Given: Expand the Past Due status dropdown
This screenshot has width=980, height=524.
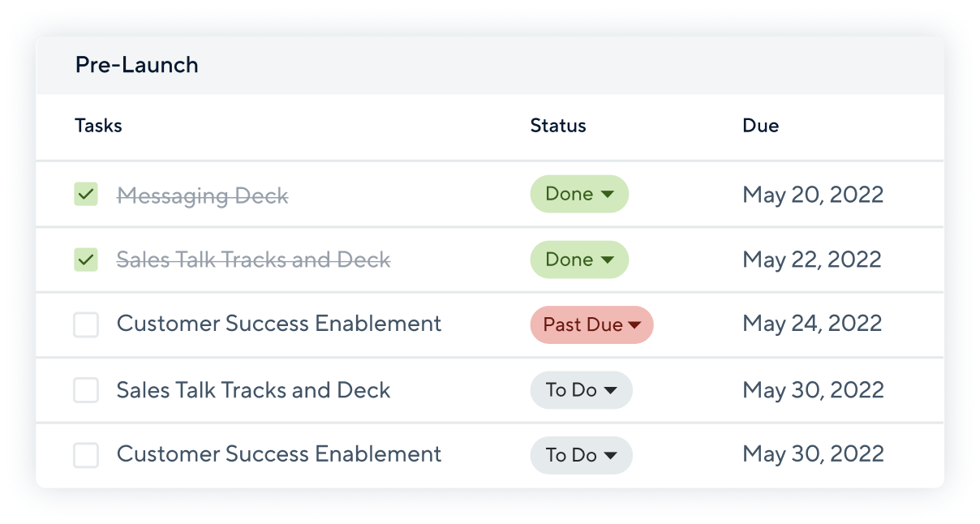Looking at the screenshot, I should [x=591, y=324].
